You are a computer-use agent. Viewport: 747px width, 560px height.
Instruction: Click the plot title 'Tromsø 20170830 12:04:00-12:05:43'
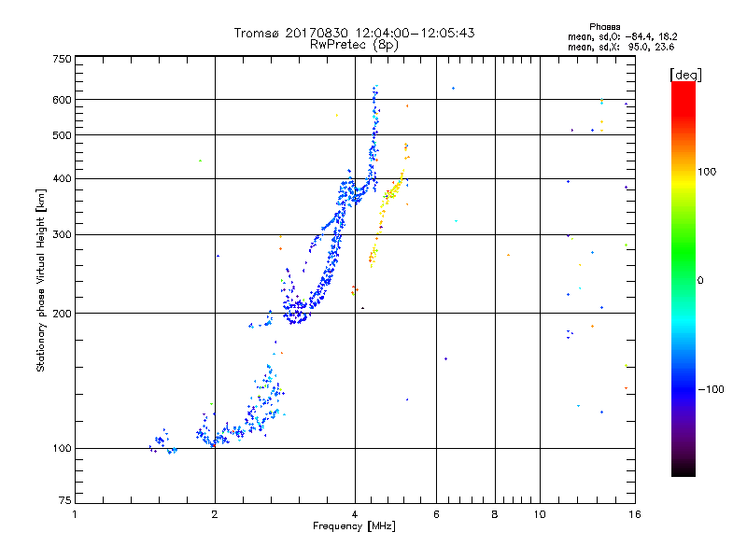354,33
